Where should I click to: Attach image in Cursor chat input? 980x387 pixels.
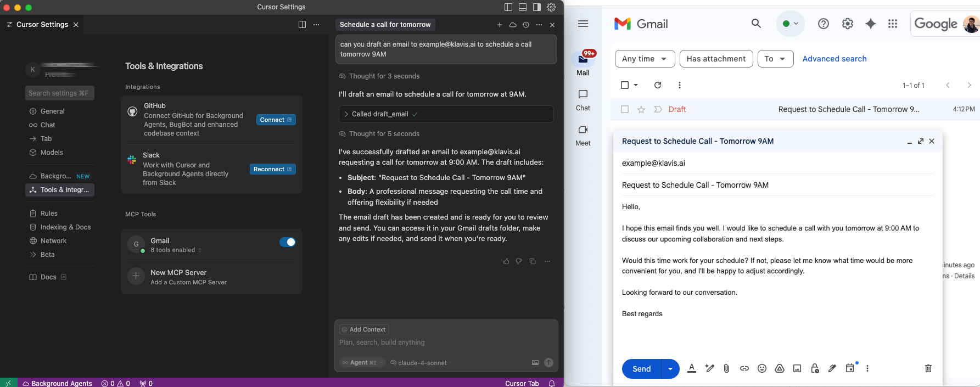(535, 362)
